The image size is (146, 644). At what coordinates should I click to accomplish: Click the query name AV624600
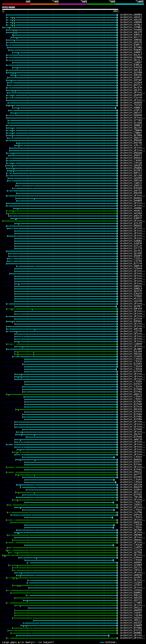8,8
